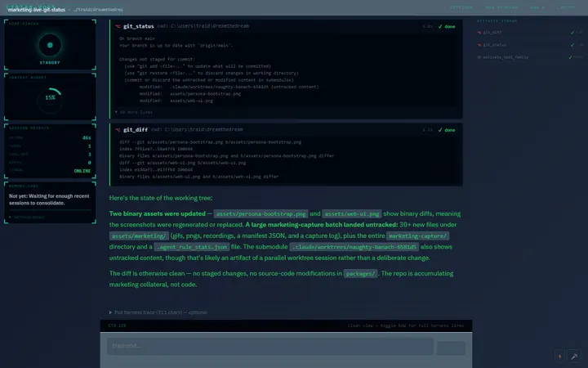Click the git_status tool card icon
The width and height of the screenshot is (588, 368).
[x=118, y=26]
